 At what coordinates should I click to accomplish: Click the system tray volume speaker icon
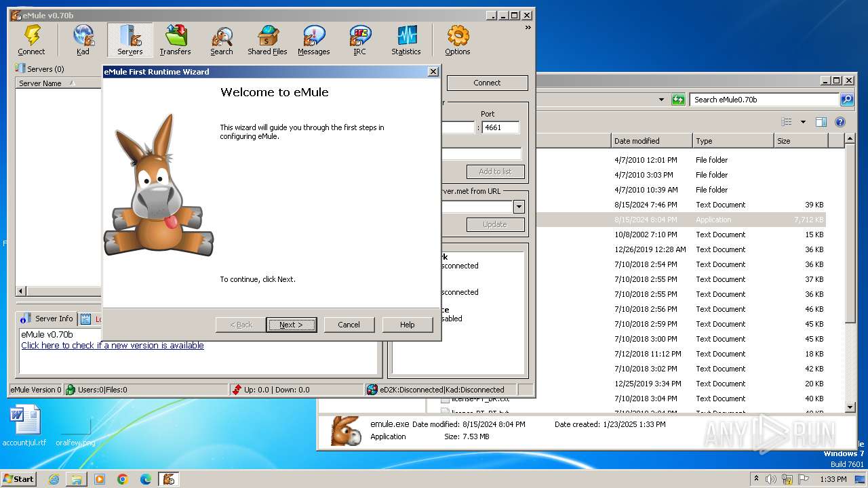(x=771, y=479)
